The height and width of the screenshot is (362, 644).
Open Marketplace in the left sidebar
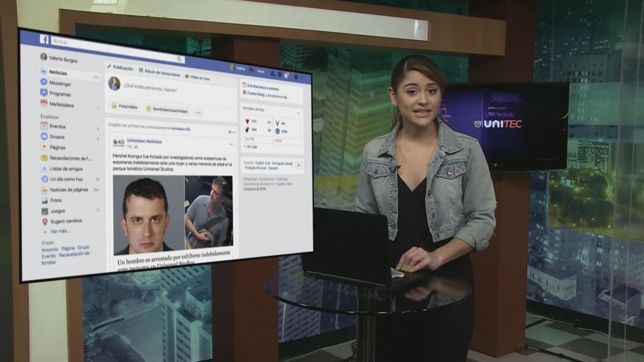pyautogui.click(x=61, y=105)
